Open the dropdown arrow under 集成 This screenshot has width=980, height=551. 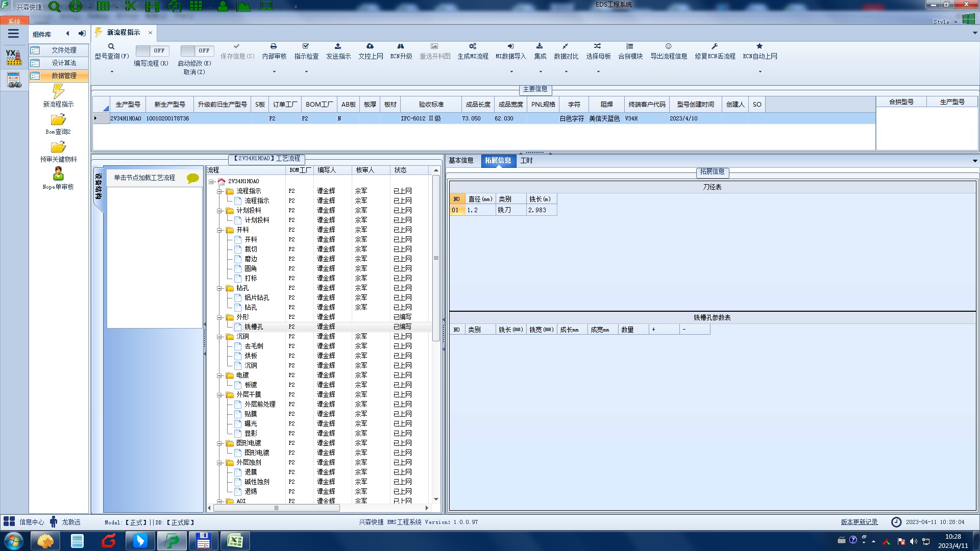coord(541,71)
